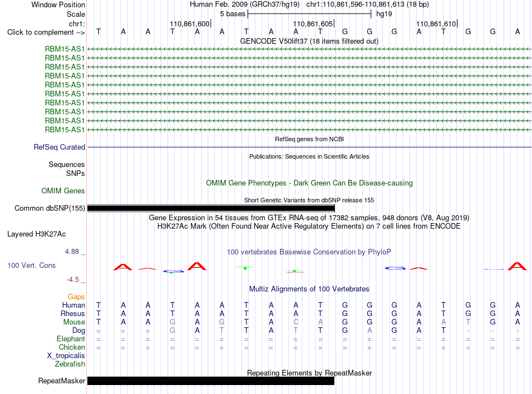Click the 4.88 PhyloP upper limit value

[72, 251]
